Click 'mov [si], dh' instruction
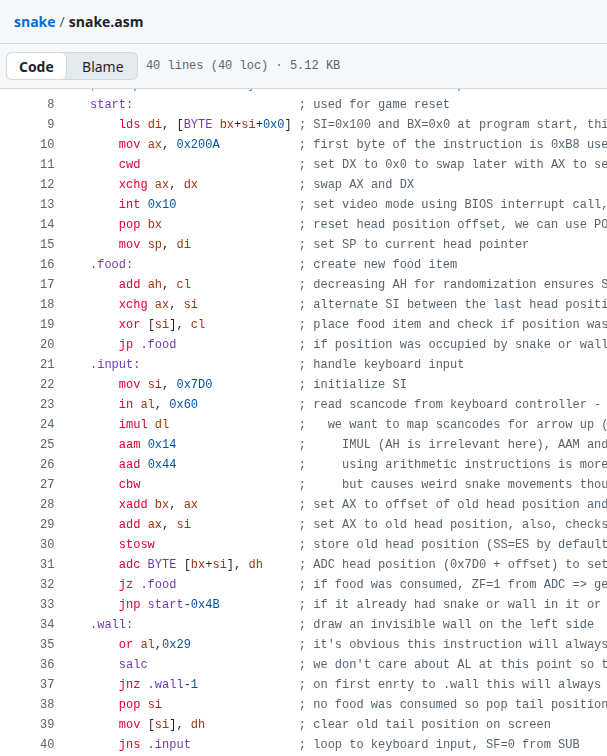Screen dimensions: 607x756 162,724
